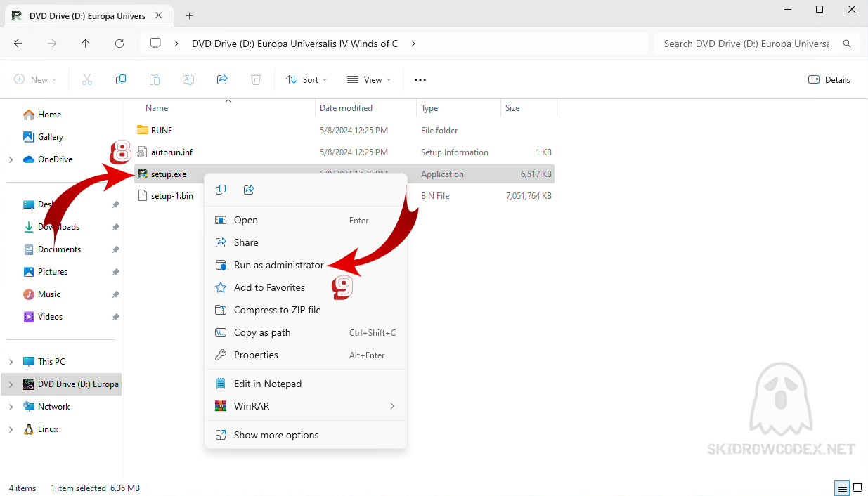Choose Open in the context menu
This screenshot has width=868, height=496.
click(306, 220)
